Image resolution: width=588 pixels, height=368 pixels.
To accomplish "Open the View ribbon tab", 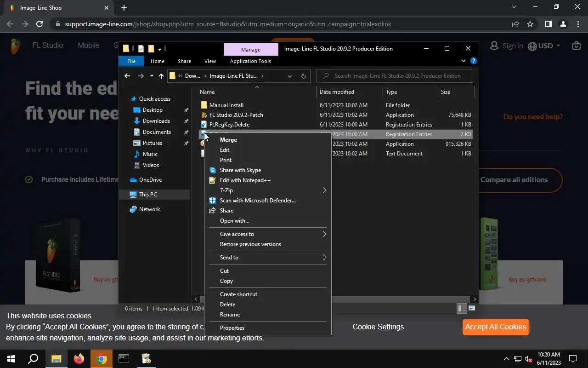I will click(210, 61).
